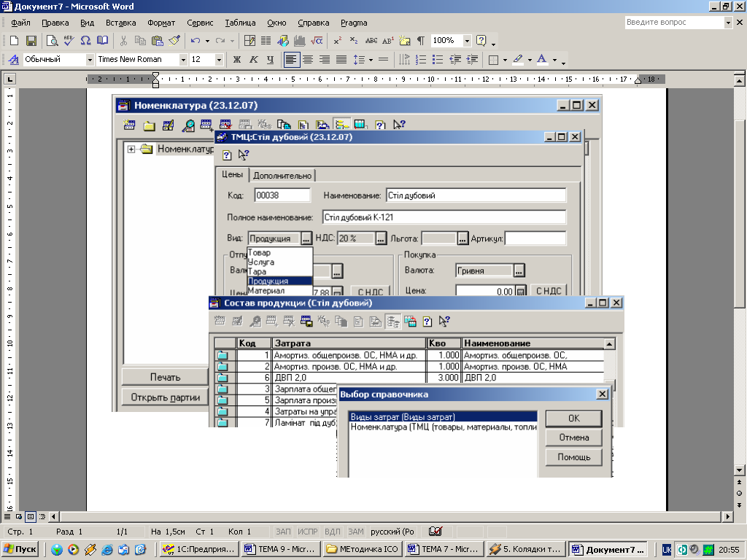Click the Internet Explorer quick launch icon
This screenshot has width=747, height=560.
pyautogui.click(x=107, y=550)
